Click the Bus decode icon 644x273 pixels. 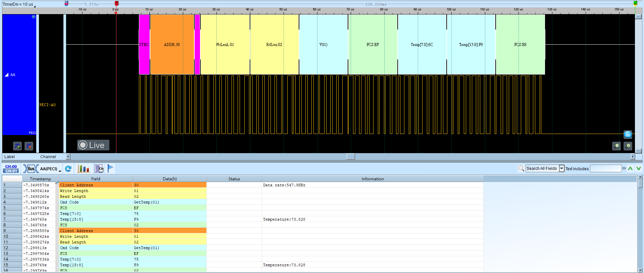click(x=31, y=169)
